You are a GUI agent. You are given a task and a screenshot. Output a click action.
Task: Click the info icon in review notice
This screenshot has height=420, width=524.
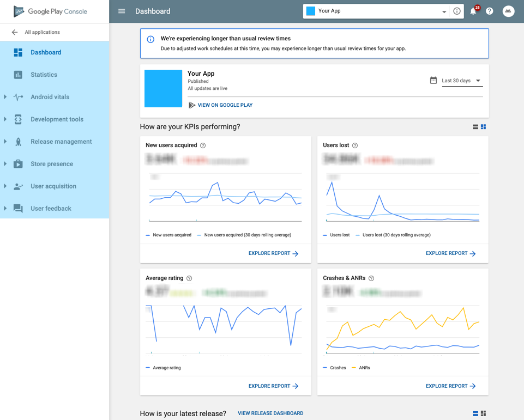150,39
